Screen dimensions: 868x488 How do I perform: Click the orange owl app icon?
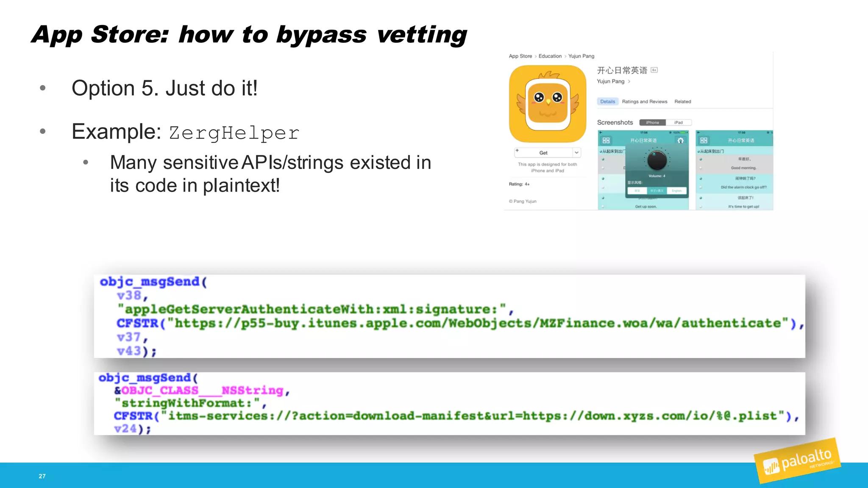(548, 104)
